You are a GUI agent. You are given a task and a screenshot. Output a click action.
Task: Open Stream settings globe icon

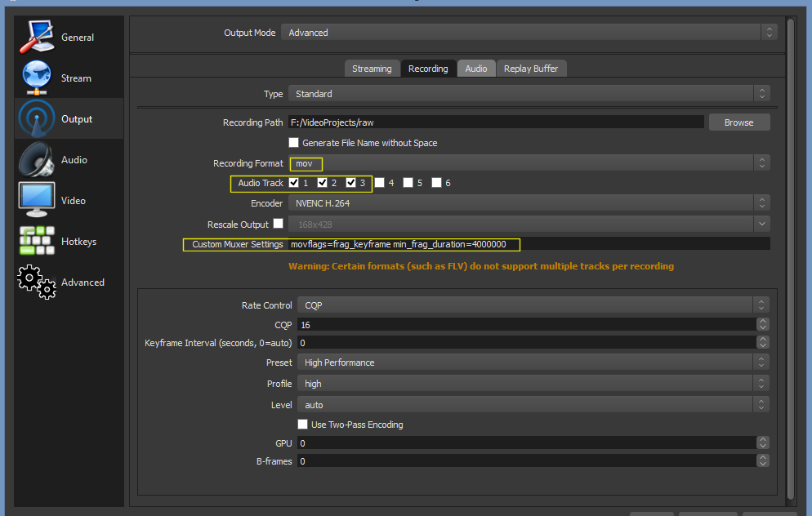pyautogui.click(x=37, y=78)
